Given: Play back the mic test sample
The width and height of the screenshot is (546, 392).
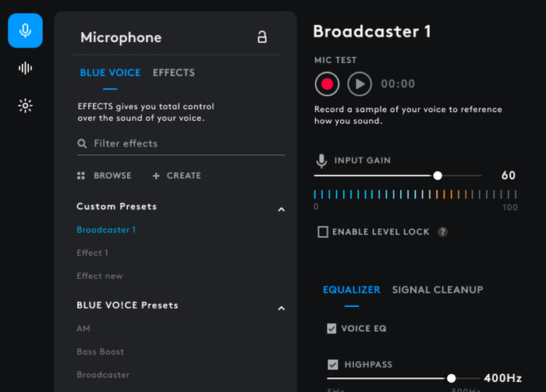Looking at the screenshot, I should (360, 84).
